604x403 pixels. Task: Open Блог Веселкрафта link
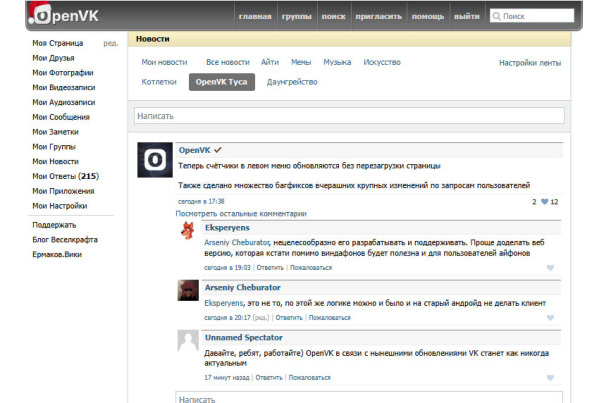(x=65, y=240)
